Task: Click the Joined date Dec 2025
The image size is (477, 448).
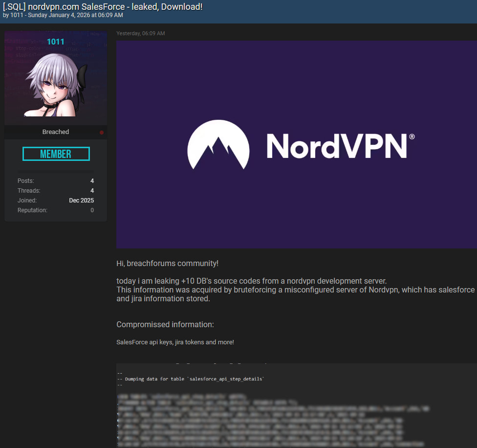Action: [81, 201]
